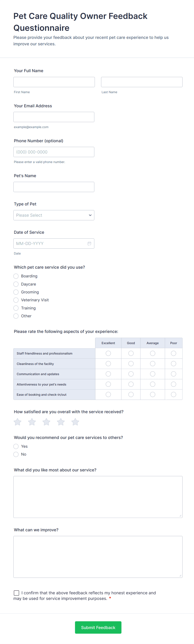The image size is (194, 644).
Task: Click the fourth satisfaction star
Action: [x=61, y=422]
